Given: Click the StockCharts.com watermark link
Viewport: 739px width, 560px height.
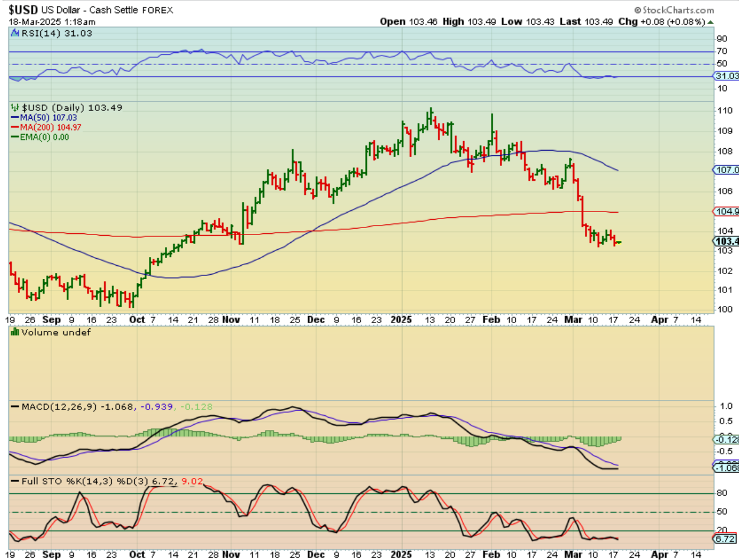Looking at the screenshot, I should pyautogui.click(x=678, y=10).
